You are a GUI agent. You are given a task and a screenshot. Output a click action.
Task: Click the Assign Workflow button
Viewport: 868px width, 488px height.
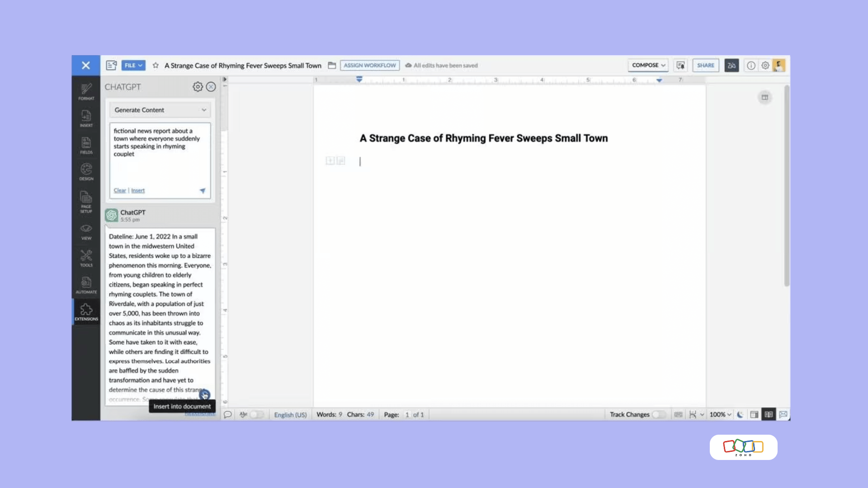pos(369,66)
